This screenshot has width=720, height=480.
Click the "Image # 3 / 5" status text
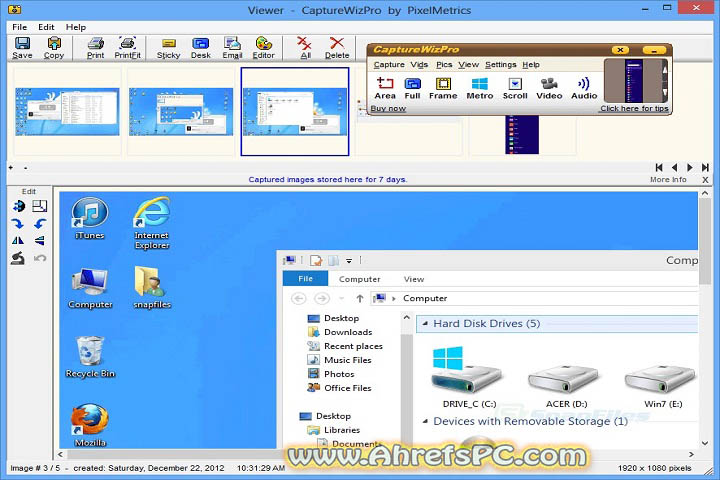click(x=35, y=468)
